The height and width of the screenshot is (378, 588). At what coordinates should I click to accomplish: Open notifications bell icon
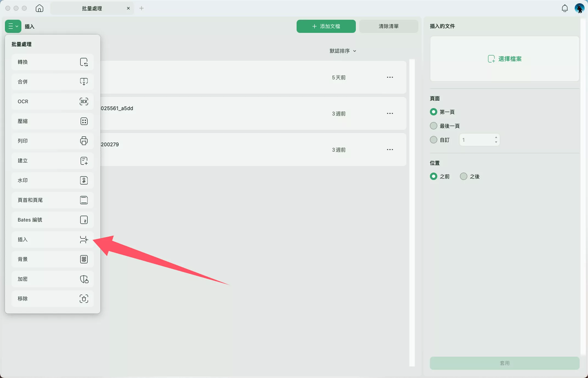pyautogui.click(x=565, y=8)
